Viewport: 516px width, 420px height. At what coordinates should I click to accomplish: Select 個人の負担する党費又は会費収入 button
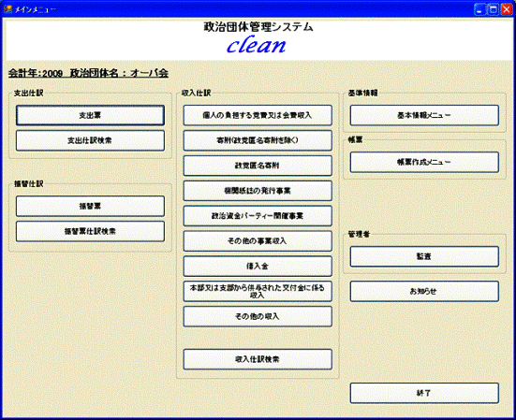point(258,115)
